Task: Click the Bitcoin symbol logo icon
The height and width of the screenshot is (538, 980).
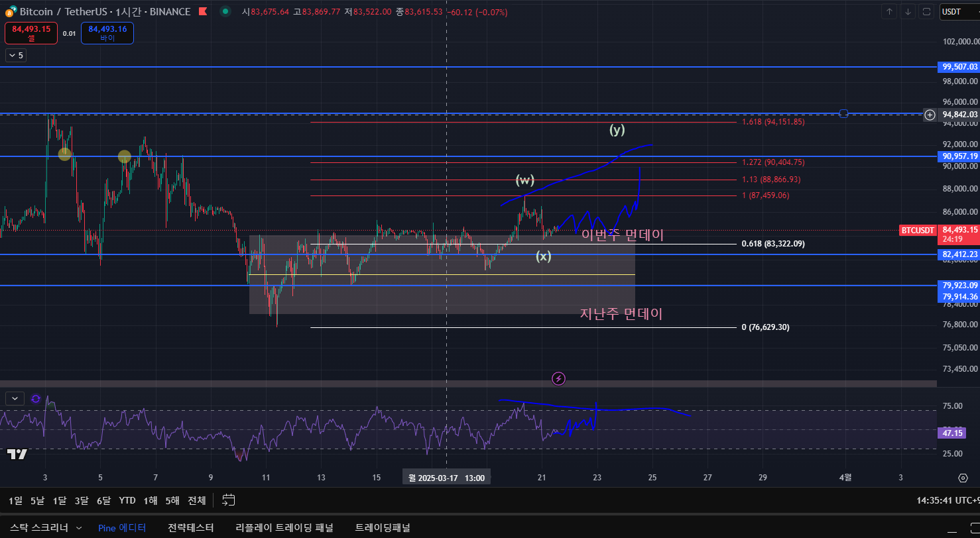Action: pyautogui.click(x=11, y=12)
